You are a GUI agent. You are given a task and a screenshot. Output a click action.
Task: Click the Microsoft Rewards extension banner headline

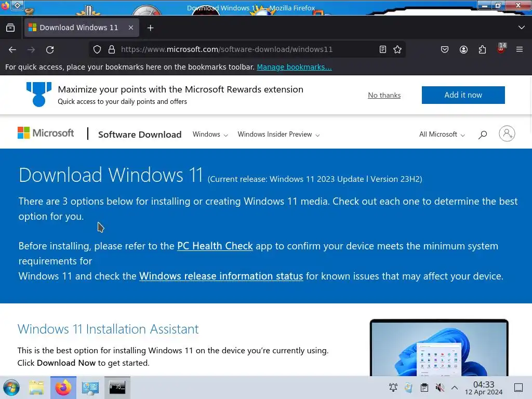tap(180, 89)
